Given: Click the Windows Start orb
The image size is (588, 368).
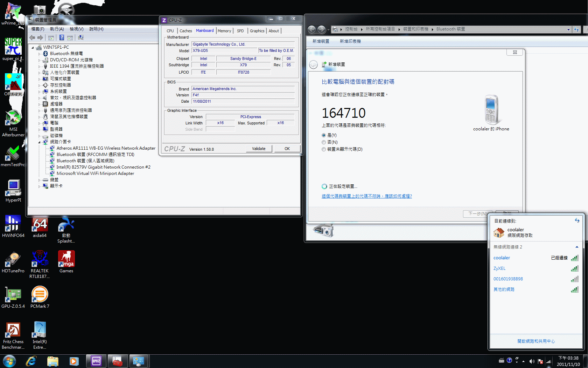Looking at the screenshot, I should click(9, 361).
